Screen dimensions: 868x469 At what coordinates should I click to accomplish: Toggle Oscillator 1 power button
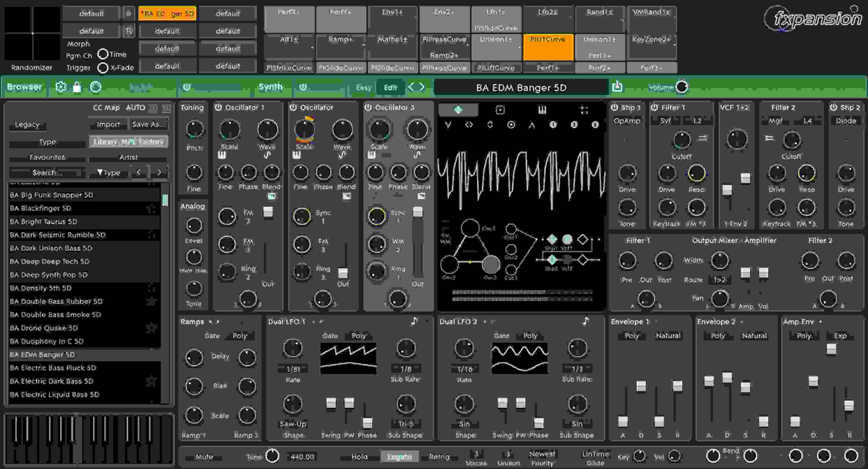coord(218,107)
